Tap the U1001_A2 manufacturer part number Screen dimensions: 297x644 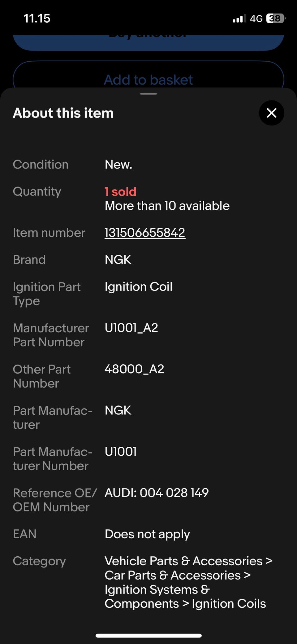[x=131, y=328]
